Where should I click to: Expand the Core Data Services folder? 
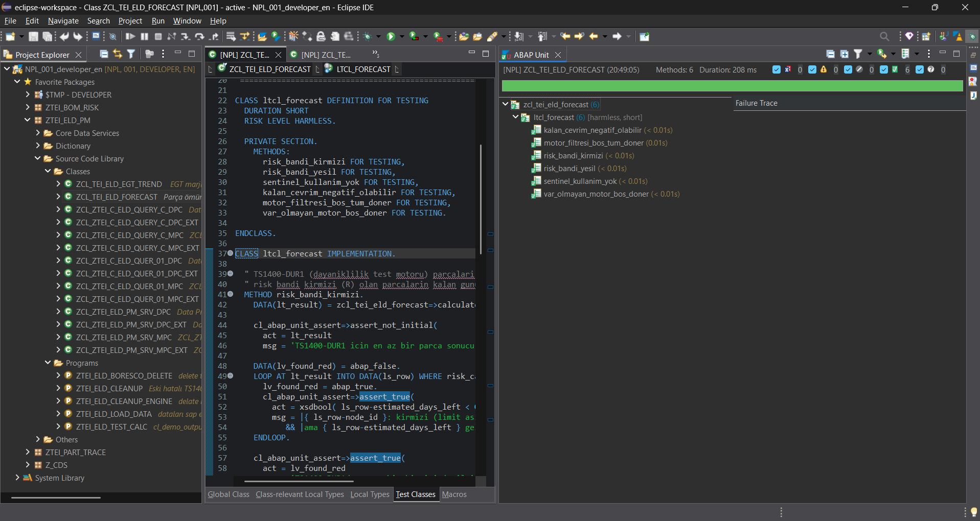(38, 133)
